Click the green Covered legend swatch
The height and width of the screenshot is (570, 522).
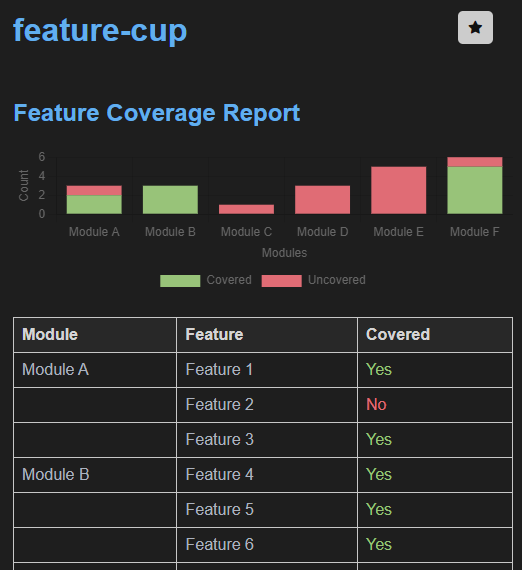coord(180,281)
